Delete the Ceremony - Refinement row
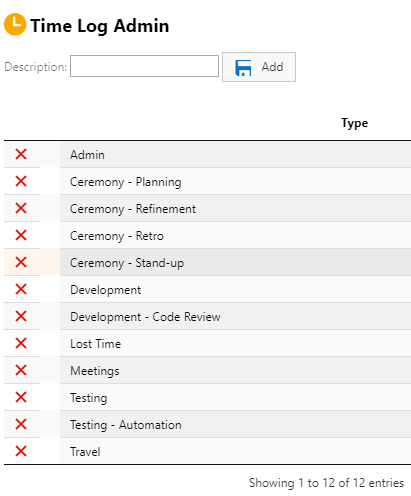Screen dimensions: 411x496 (x=21, y=208)
